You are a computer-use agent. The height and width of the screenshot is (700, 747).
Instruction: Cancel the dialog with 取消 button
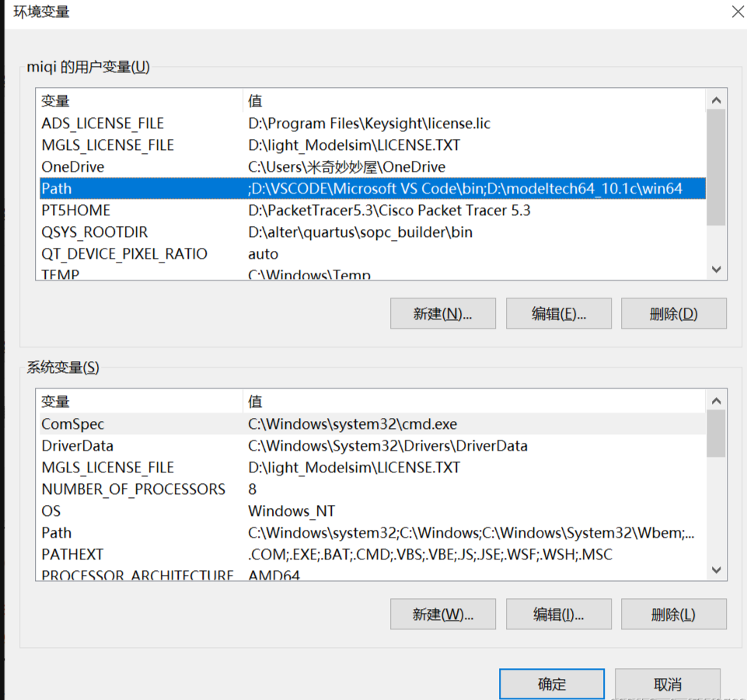click(x=667, y=684)
